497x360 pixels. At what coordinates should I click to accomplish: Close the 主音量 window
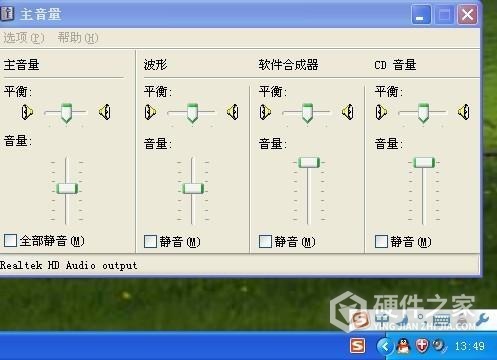pyautogui.click(x=467, y=15)
